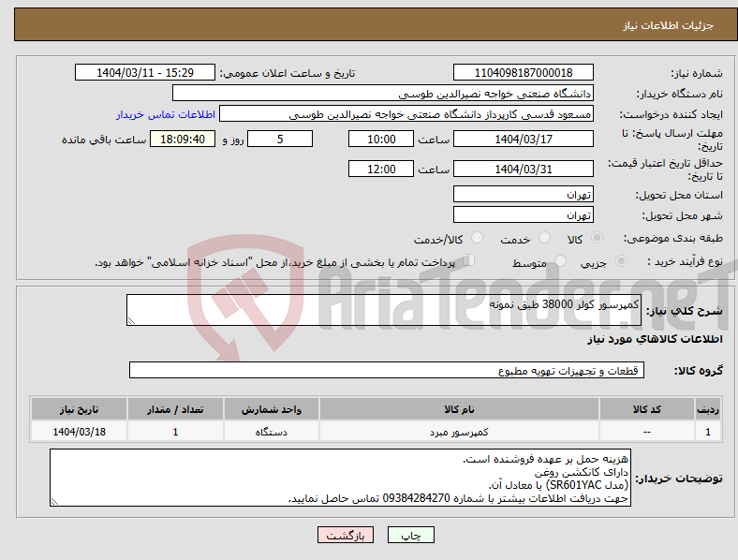
Task: Toggle the اسناد خزانه اسلامی payment checkbox
Action: 469,260
